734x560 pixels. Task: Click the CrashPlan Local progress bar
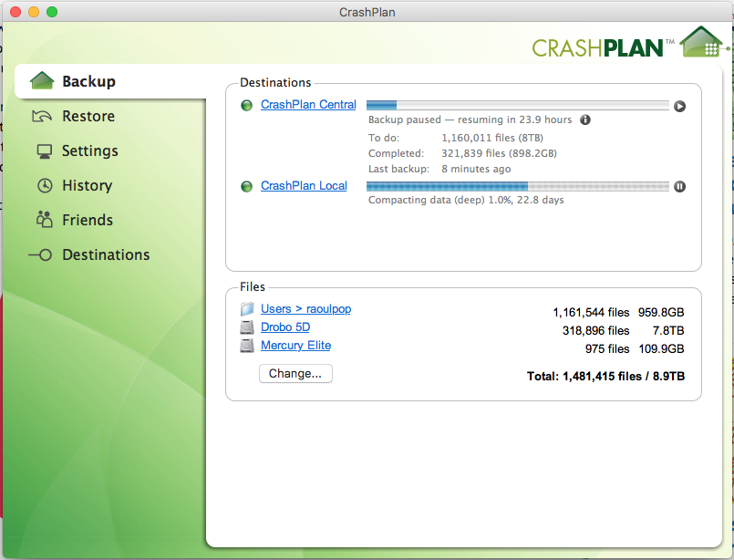pos(517,186)
